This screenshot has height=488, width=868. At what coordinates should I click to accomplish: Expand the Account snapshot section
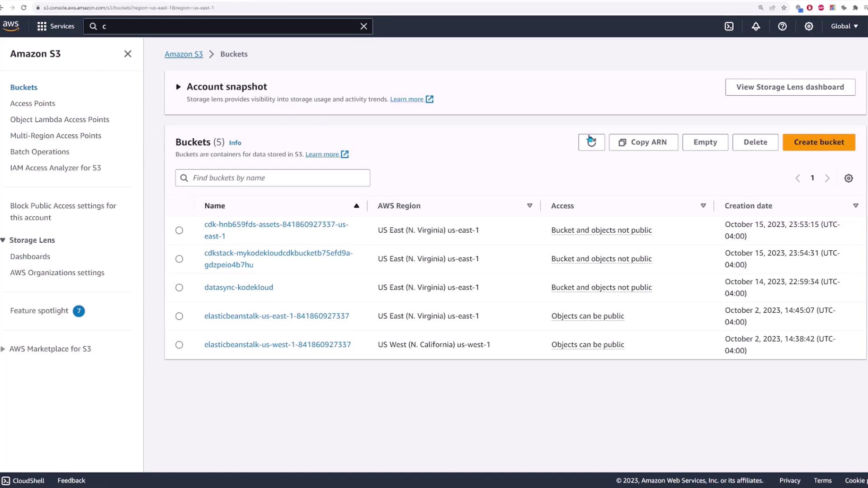pos(178,87)
